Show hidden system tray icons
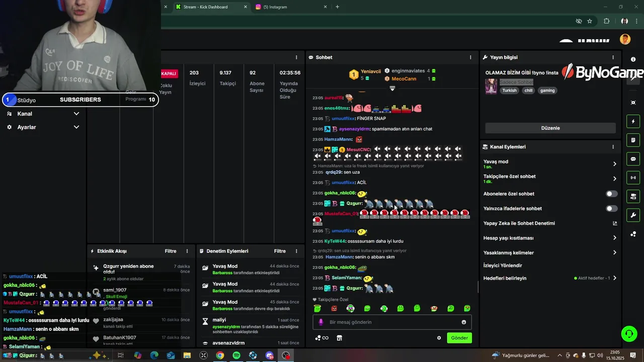Image resolution: width=644 pixels, height=362 pixels. (559, 355)
